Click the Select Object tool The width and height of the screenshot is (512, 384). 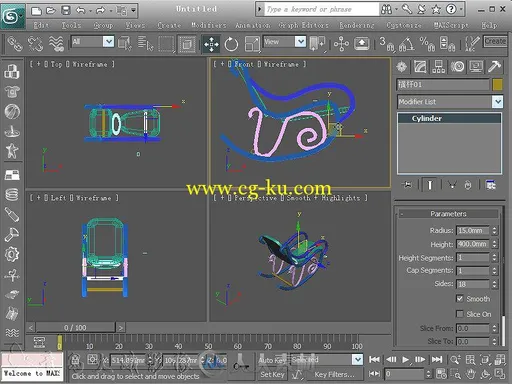click(x=125, y=44)
